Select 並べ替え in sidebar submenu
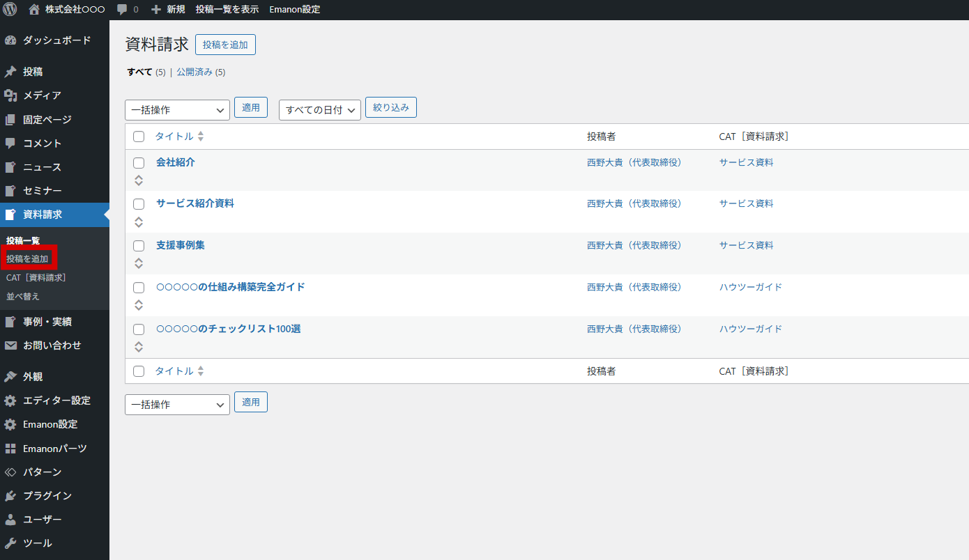This screenshot has width=969, height=560. (23, 296)
